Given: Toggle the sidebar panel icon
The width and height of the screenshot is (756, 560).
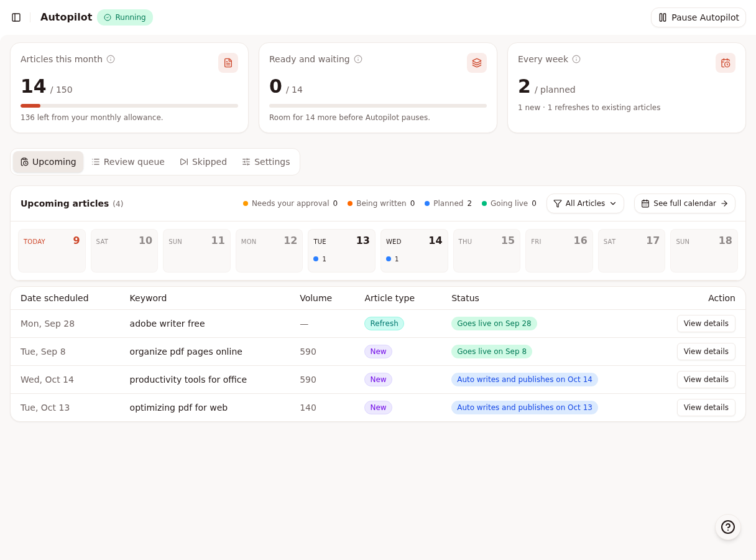Looking at the screenshot, I should pos(16,17).
